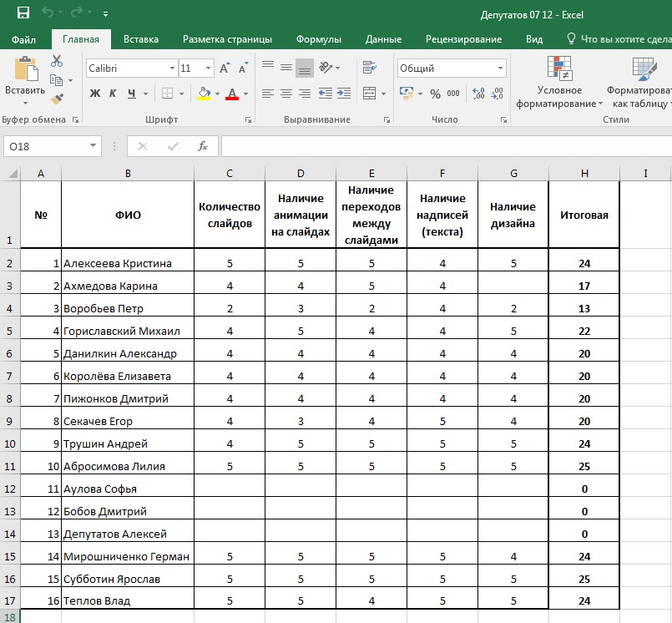Decrease the number of decimal places
Screen dimensions: 672x623
pyautogui.click(x=498, y=94)
